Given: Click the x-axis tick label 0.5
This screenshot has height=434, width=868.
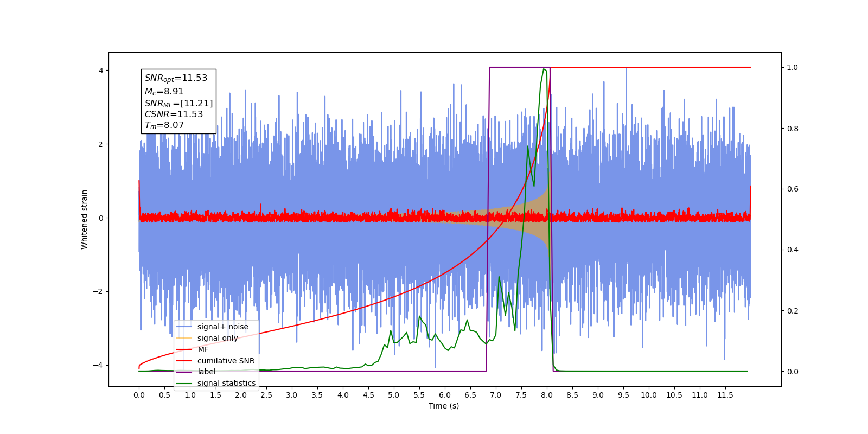Looking at the screenshot, I should (164, 395).
